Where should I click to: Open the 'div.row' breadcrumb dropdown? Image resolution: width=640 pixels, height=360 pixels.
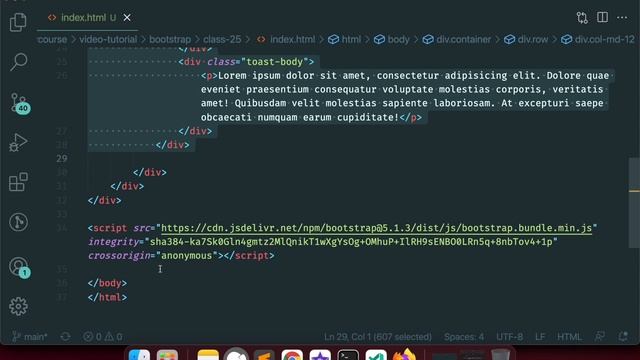coord(526,40)
